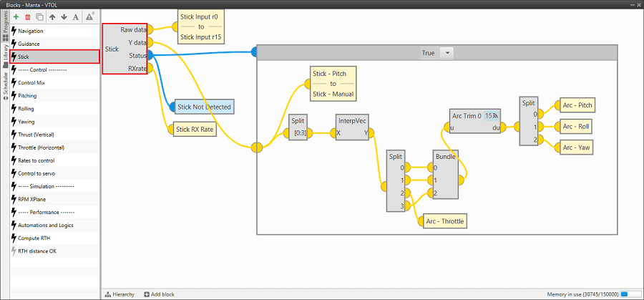This screenshot has height=300, width=644.
Task: Click the green plus add program icon
Action: coord(16,16)
